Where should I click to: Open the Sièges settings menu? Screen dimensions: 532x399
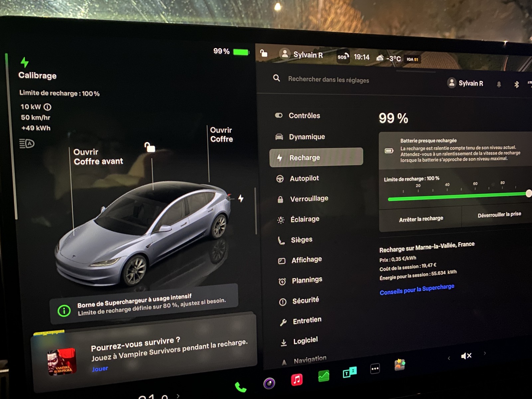tap(295, 240)
